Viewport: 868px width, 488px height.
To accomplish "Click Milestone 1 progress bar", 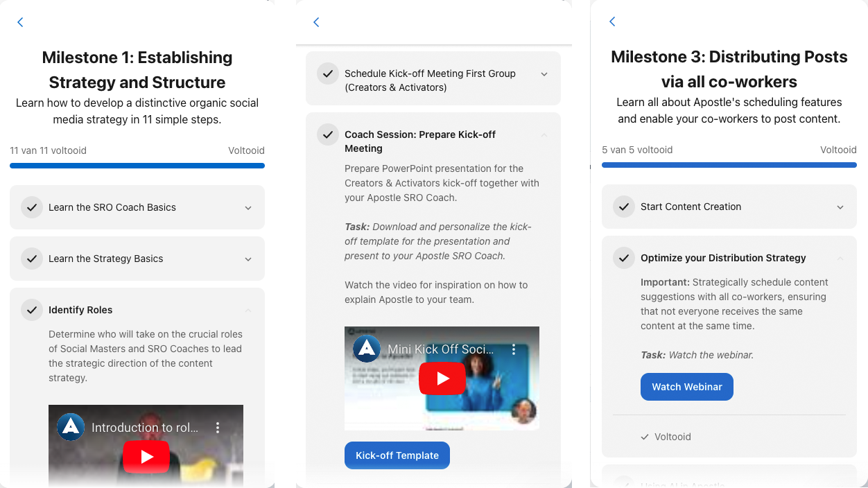I will tap(137, 166).
